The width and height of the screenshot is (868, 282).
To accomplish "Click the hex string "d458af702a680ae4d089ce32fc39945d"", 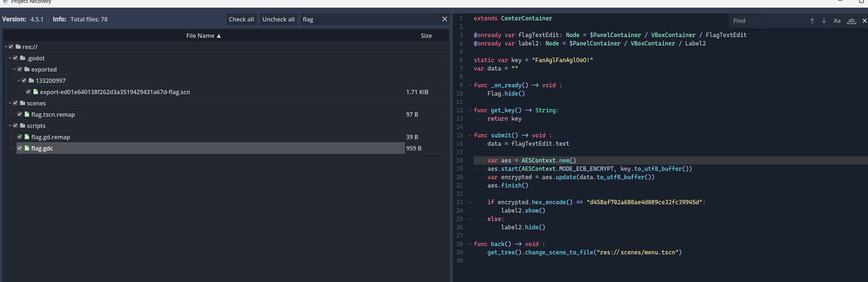I will [x=643, y=202].
